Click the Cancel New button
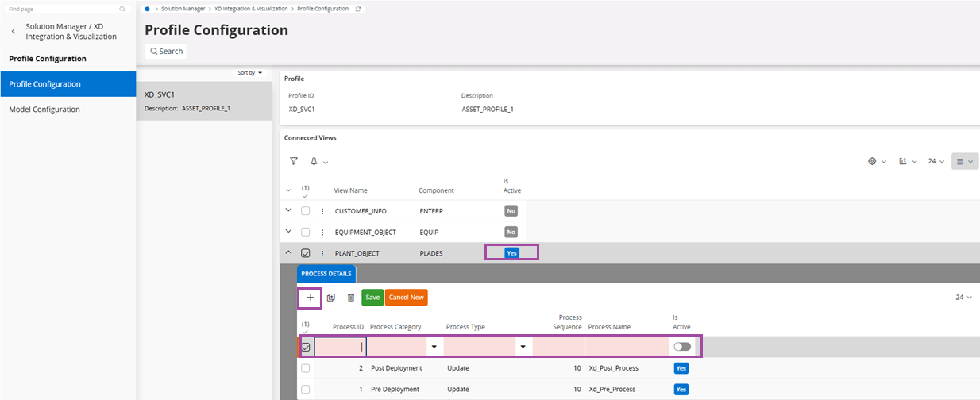This screenshot has height=400, width=980. (406, 298)
